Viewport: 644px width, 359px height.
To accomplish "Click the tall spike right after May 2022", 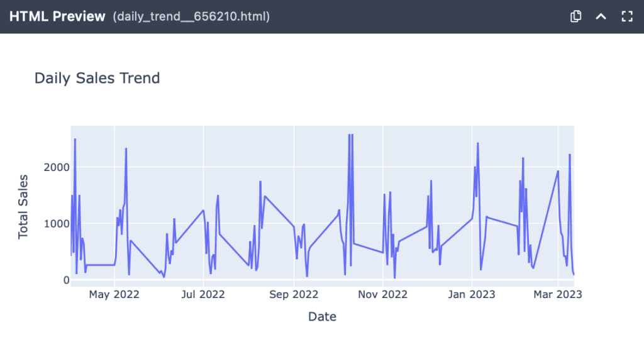I will (126, 149).
